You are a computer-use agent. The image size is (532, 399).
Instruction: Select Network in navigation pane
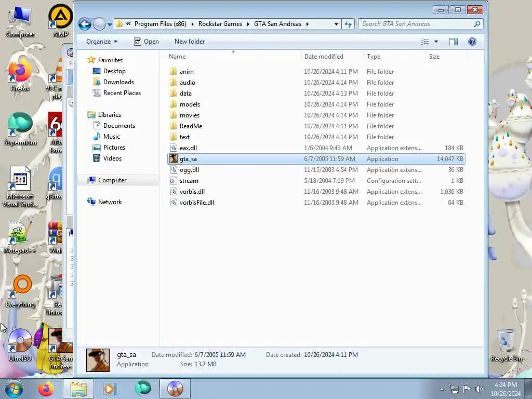tap(110, 202)
